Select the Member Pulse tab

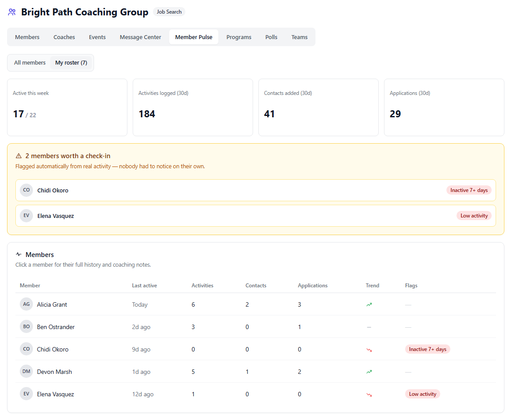[194, 37]
